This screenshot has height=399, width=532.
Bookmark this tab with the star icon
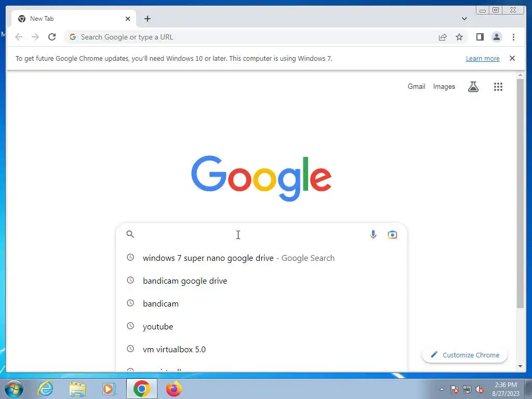(459, 37)
